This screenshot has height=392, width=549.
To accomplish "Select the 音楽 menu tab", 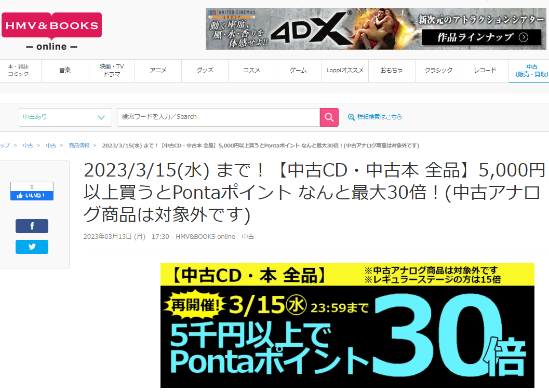I will click(x=65, y=70).
